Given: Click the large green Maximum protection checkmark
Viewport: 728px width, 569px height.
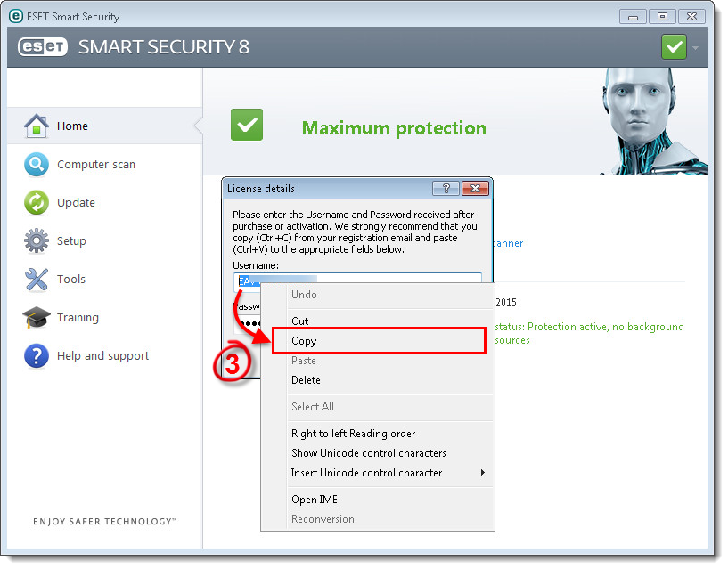Looking at the screenshot, I should coord(247,125).
